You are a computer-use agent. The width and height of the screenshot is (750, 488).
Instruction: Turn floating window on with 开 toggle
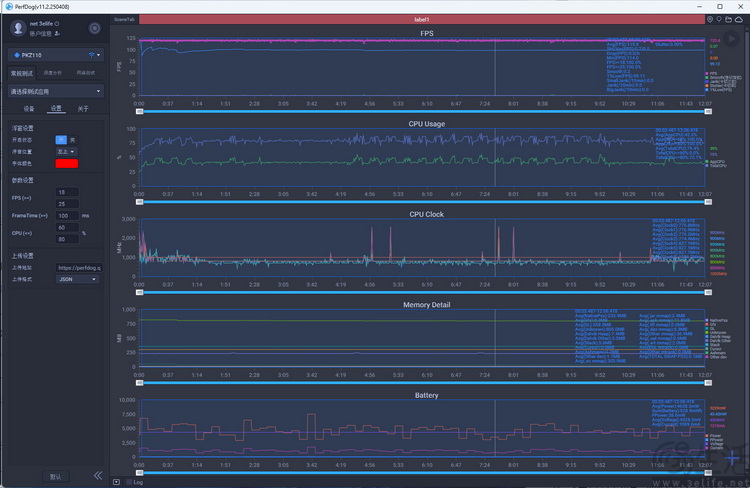click(x=61, y=140)
